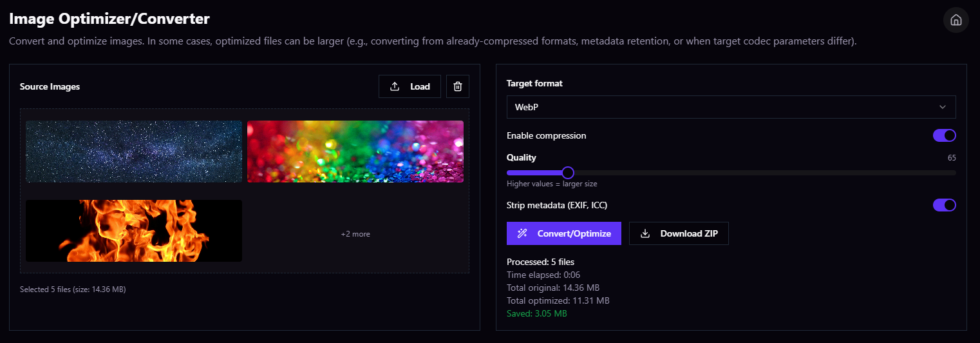Click the 'Target format' label

pyautogui.click(x=534, y=83)
